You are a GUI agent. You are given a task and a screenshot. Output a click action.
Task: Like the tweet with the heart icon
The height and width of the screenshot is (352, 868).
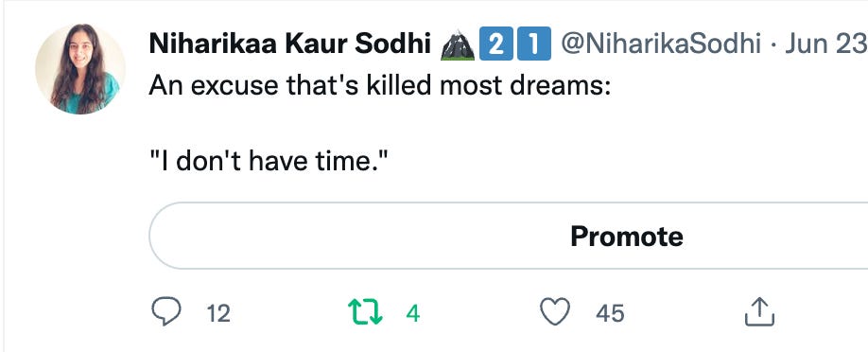(x=555, y=312)
